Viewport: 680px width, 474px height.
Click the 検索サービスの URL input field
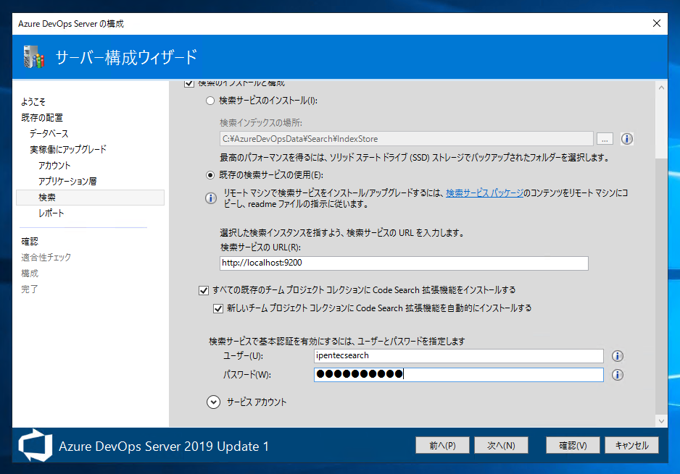[x=404, y=263]
